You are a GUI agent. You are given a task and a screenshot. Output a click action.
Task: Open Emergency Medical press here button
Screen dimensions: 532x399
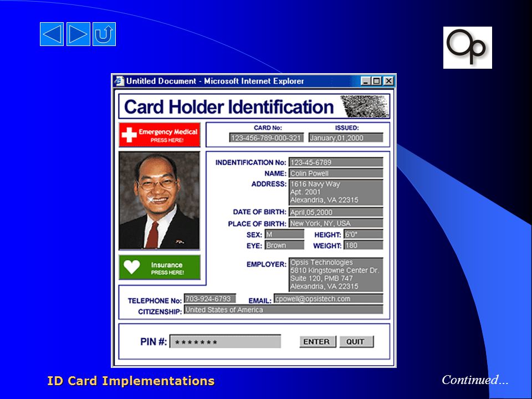pos(160,135)
